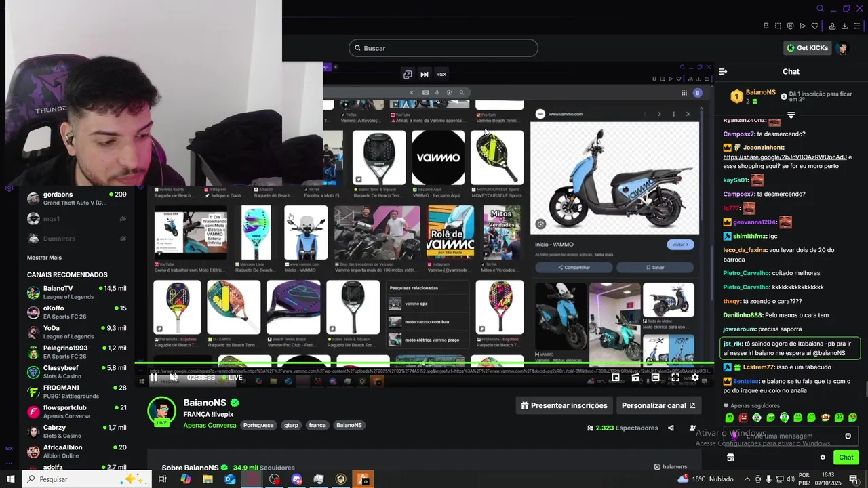Screen dimensions: 868x488
Task: Expand Mostrar Mais in followed channels
Action: pyautogui.click(x=44, y=258)
